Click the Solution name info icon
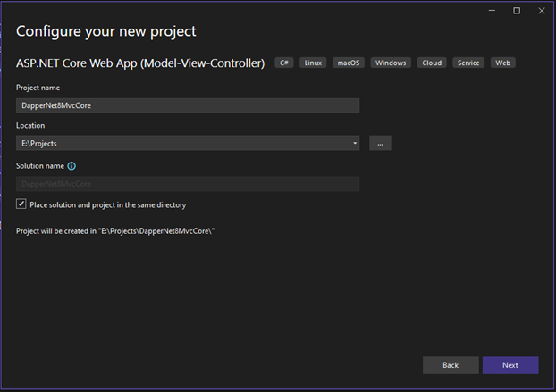The height and width of the screenshot is (392, 556). coord(72,166)
